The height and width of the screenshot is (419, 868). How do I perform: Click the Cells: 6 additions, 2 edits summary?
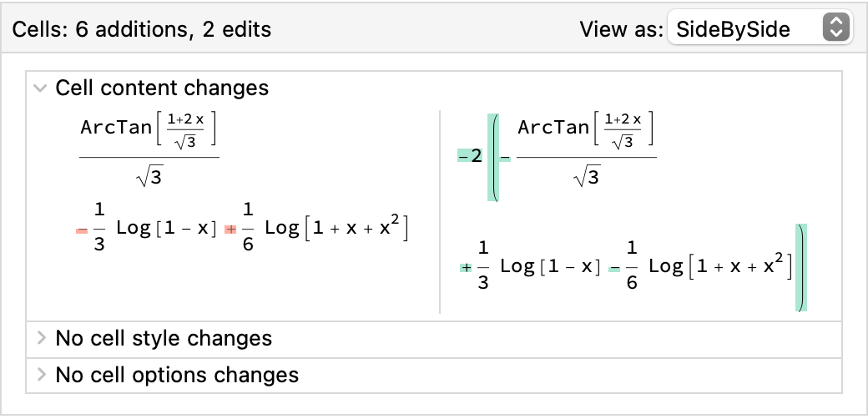coord(141,29)
